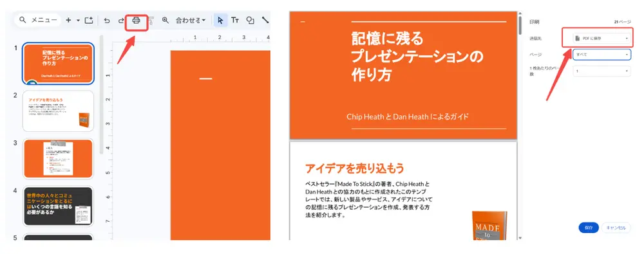Undo the last action
The image size is (644, 254).
107,21
